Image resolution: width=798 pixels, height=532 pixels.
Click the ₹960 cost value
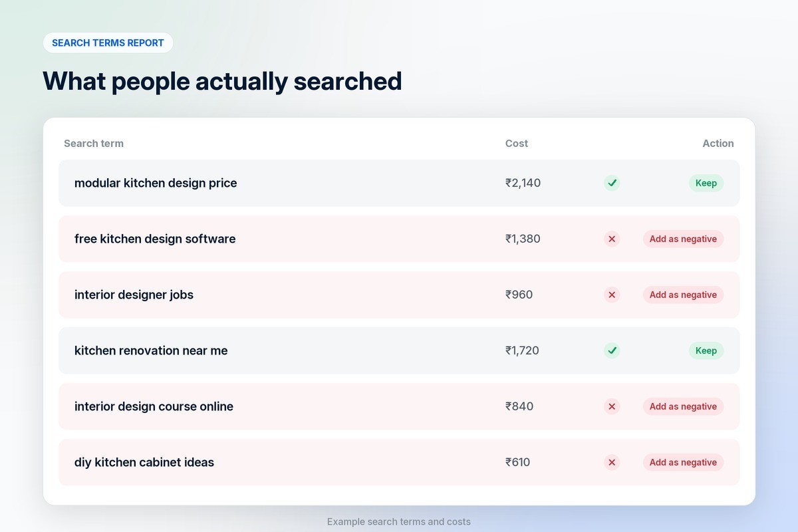(x=519, y=295)
